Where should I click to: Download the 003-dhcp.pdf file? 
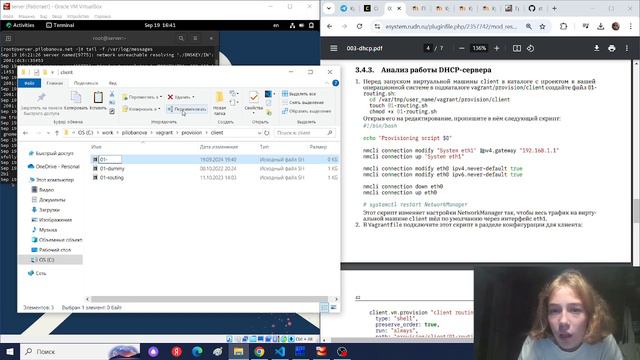(596, 48)
